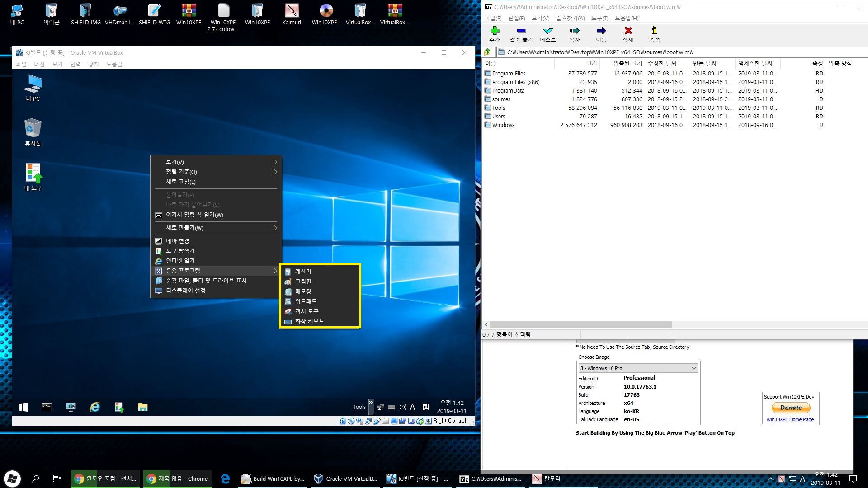Image resolution: width=868 pixels, height=488 pixels.
Task: Expand 보기(V) submenu in context menu
Action: pyautogui.click(x=216, y=162)
